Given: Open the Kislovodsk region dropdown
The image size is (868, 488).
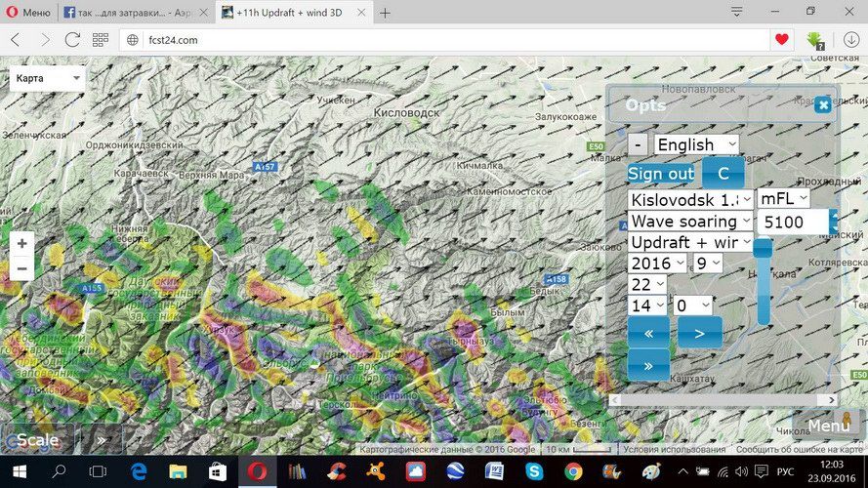Looking at the screenshot, I should [690, 198].
